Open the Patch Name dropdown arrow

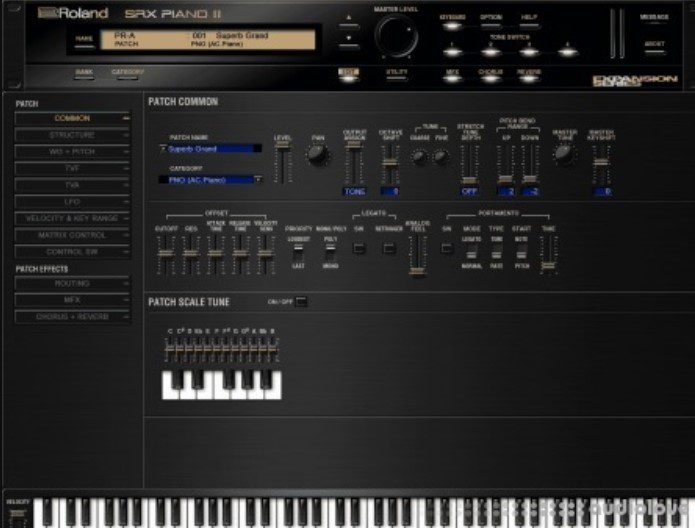(x=163, y=149)
